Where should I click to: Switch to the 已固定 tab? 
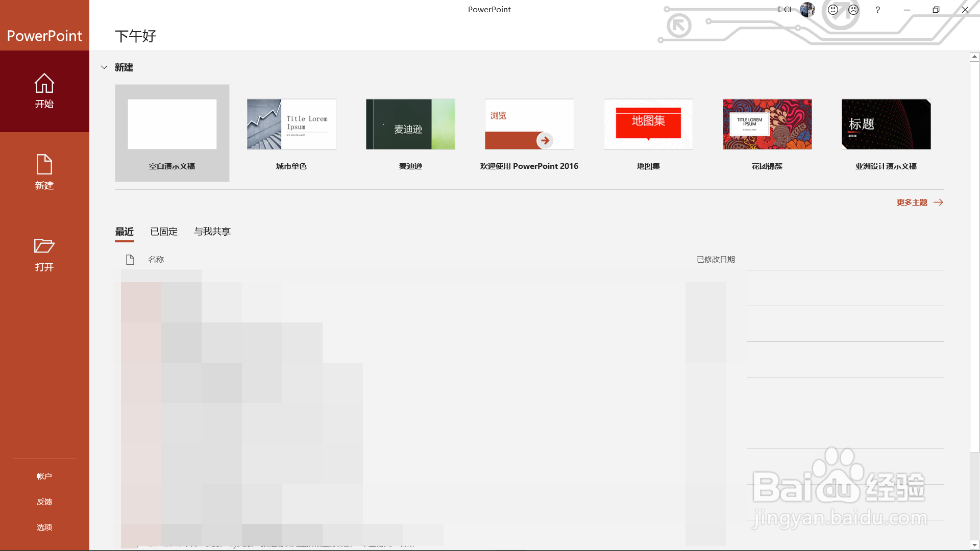pyautogui.click(x=163, y=231)
